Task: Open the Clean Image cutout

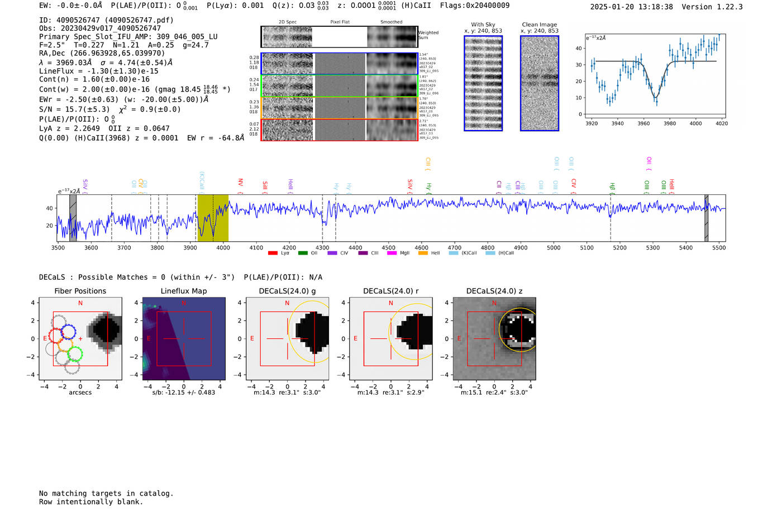Action: 539,83
